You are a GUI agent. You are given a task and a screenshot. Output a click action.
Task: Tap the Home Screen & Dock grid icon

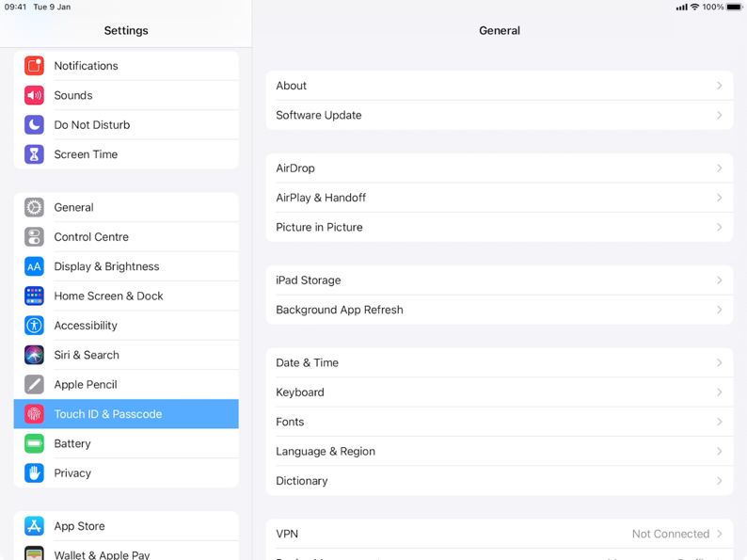point(34,296)
